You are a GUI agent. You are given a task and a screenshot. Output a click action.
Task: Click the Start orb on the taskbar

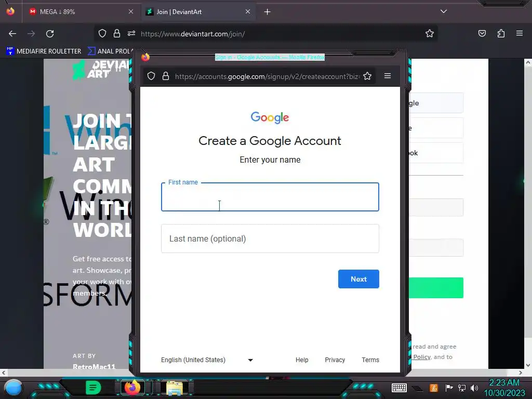pos(13,388)
